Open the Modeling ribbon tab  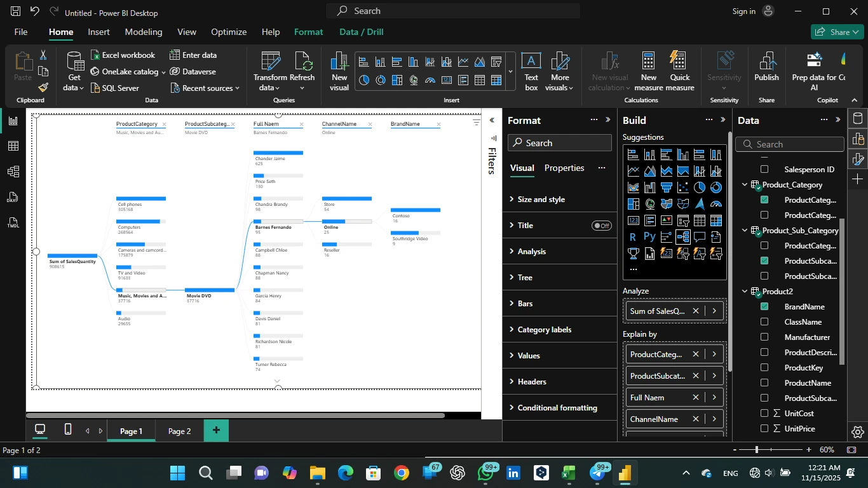(144, 32)
